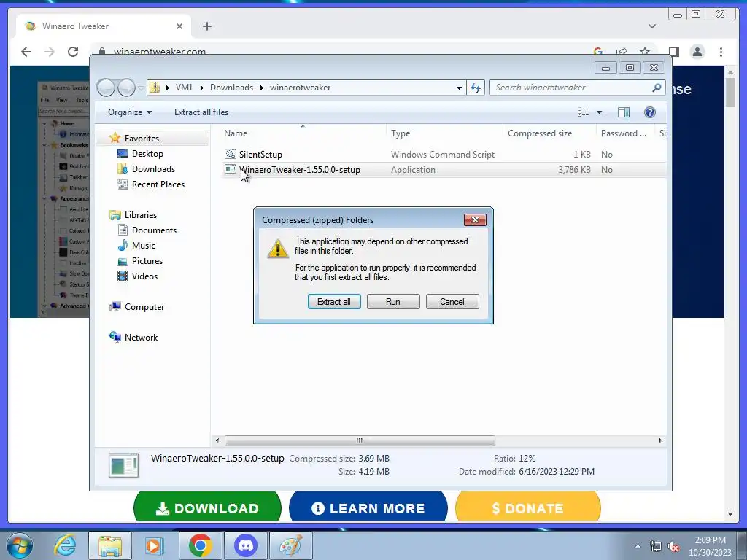Open the recent locations dropdown next to navigation arrows

[141, 88]
